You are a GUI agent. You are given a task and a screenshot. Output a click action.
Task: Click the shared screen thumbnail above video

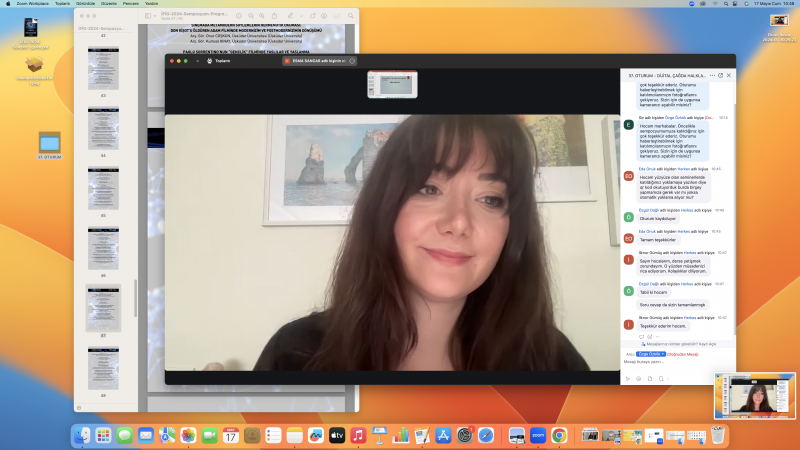tap(390, 85)
